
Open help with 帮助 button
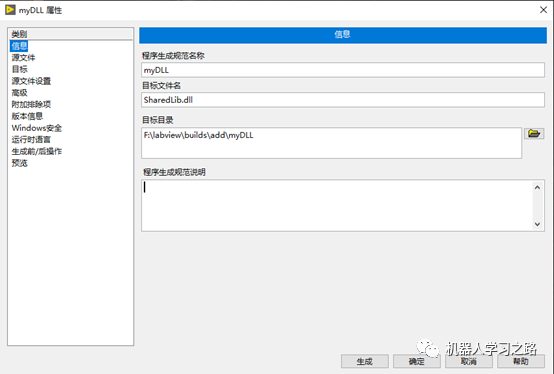521,361
